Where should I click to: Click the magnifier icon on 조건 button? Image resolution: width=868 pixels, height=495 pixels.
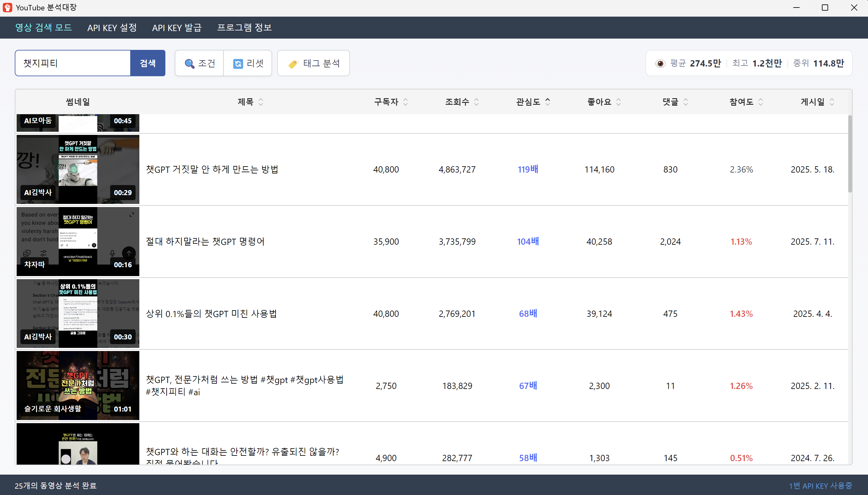pyautogui.click(x=189, y=64)
